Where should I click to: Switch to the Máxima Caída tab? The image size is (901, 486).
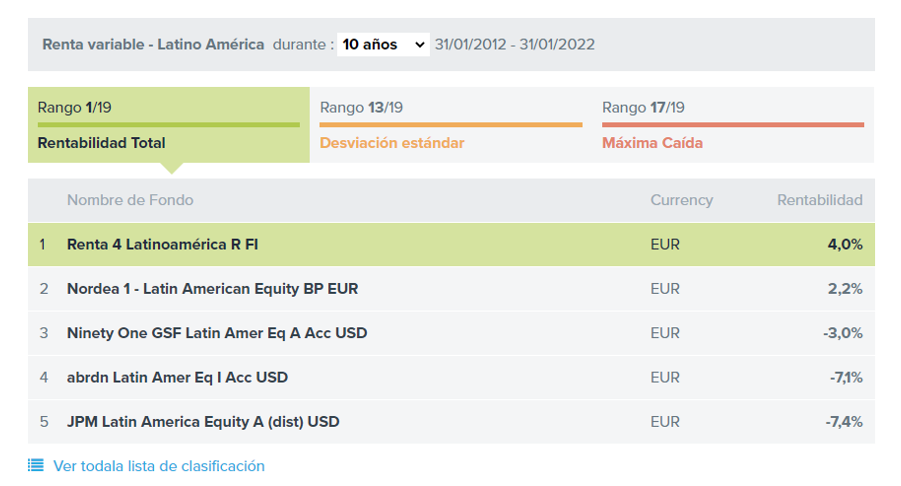coord(652,143)
